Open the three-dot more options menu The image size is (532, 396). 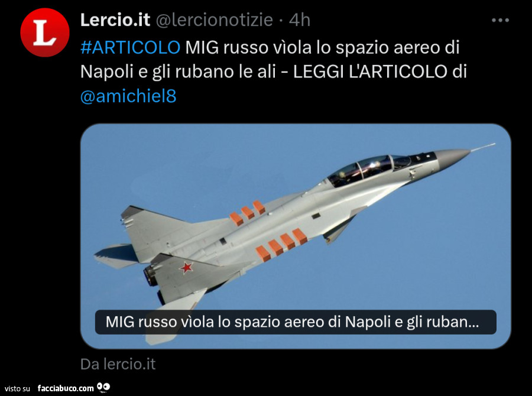(x=500, y=20)
